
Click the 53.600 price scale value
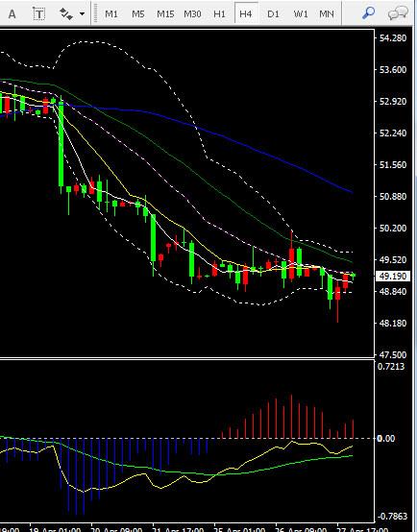point(393,69)
